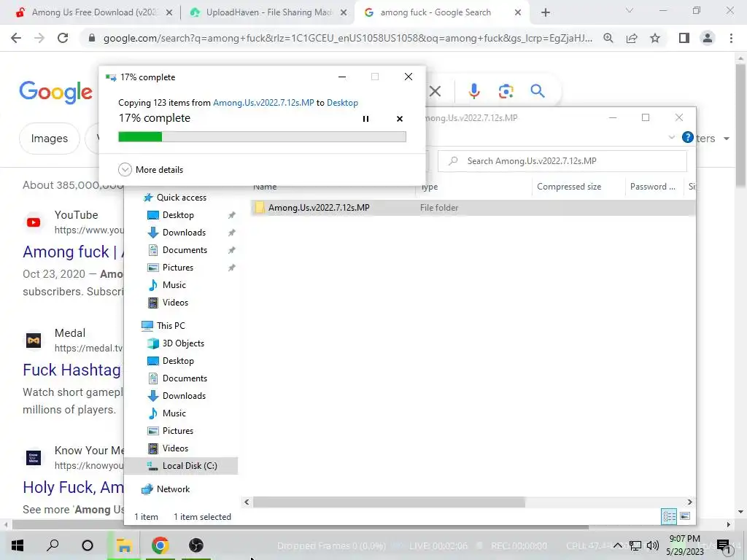Viewport: 747px width, 560px height.
Task: Open This PC in navigation pane
Action: click(171, 326)
